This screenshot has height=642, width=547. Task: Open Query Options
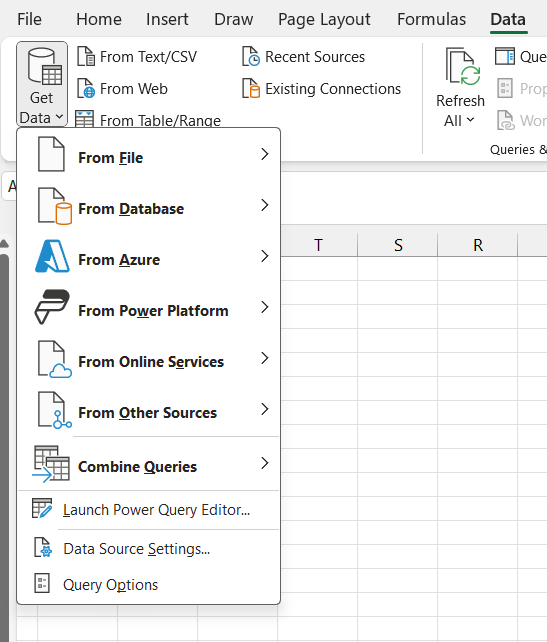(149, 584)
